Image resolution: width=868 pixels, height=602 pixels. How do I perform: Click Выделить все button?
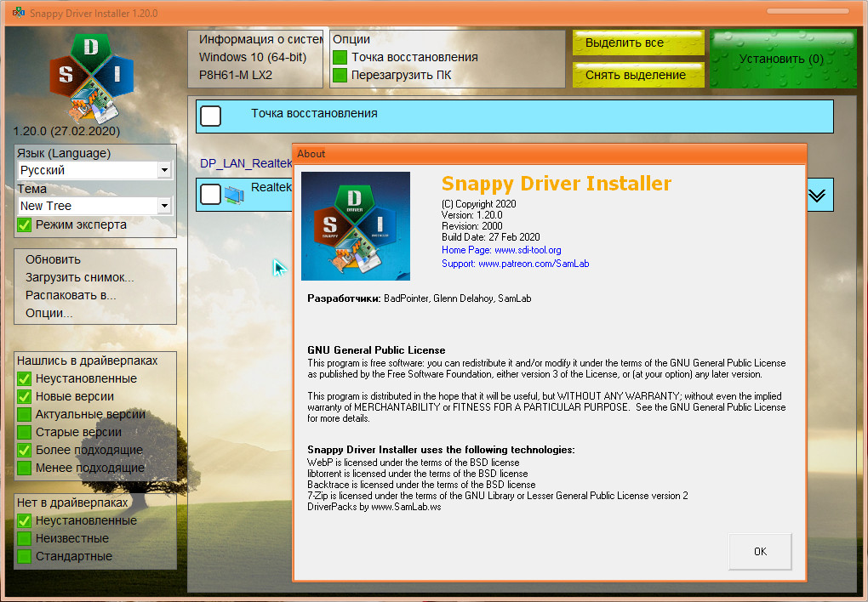coord(638,43)
